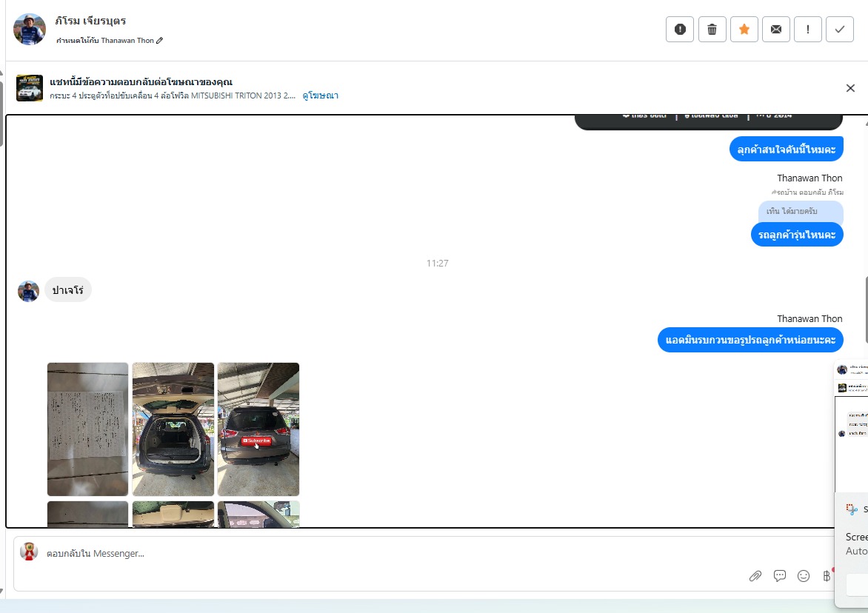Open the car side door photo

[258, 514]
